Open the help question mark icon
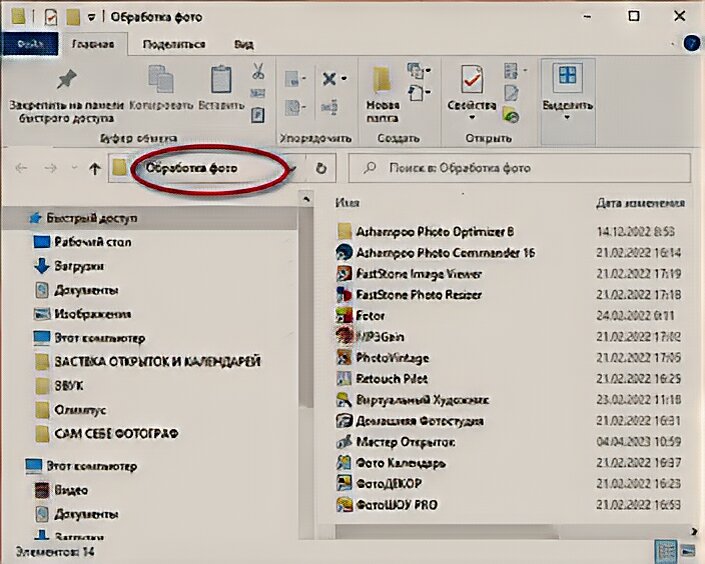The image size is (705, 564). pyautogui.click(x=692, y=44)
